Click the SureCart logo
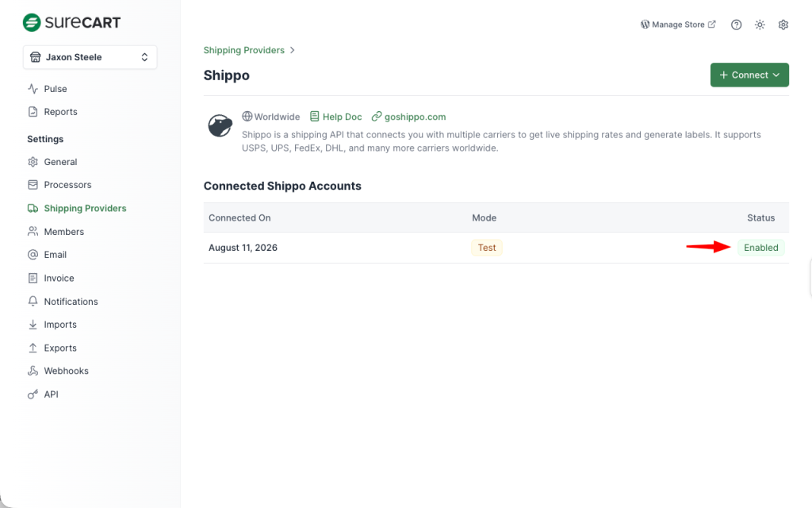This screenshot has width=812, height=508. 71,22
